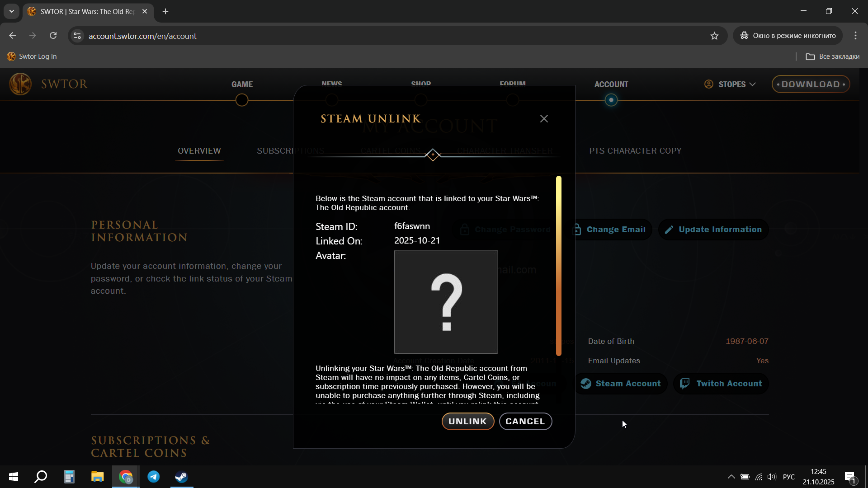
Task: Open Telegram from the taskbar
Action: coord(154,477)
